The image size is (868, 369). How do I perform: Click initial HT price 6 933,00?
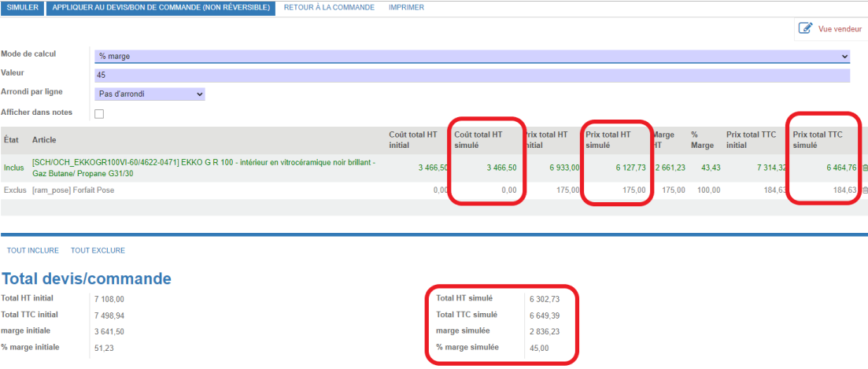pyautogui.click(x=563, y=168)
